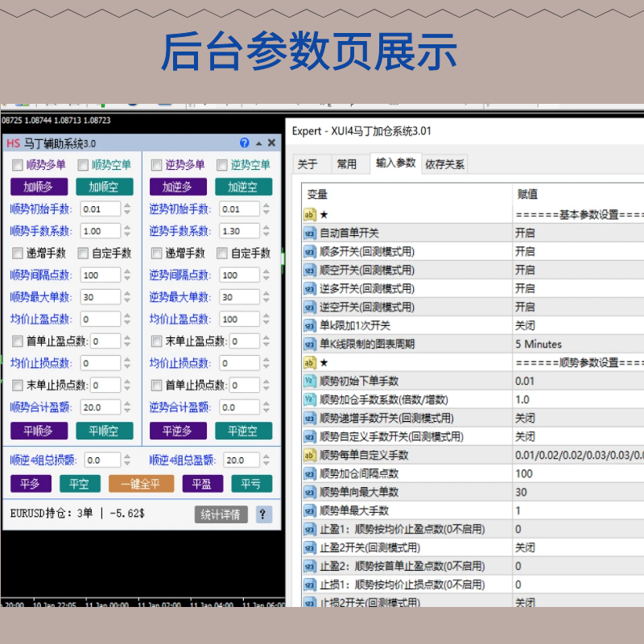Viewport: 644px width, 644px height.
Task: Open the 单K线限制的图表周期 value 5 Minutes
Action: [x=576, y=345]
